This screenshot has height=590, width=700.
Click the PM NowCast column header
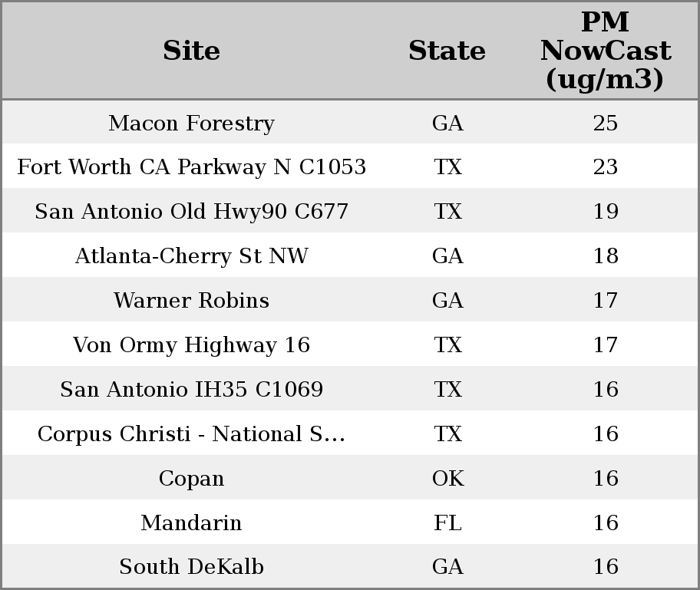click(x=605, y=51)
